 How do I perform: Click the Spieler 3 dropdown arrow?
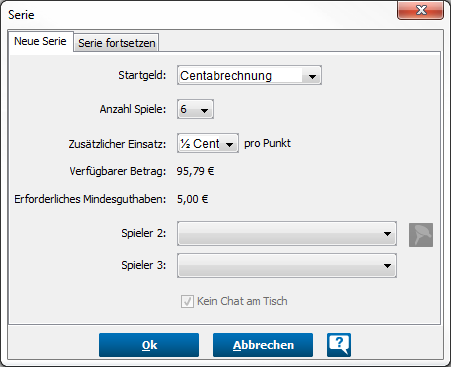click(387, 266)
